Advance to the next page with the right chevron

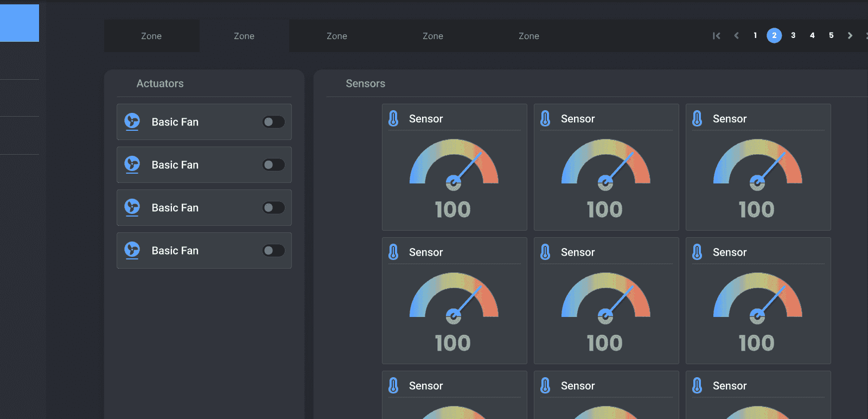(850, 36)
